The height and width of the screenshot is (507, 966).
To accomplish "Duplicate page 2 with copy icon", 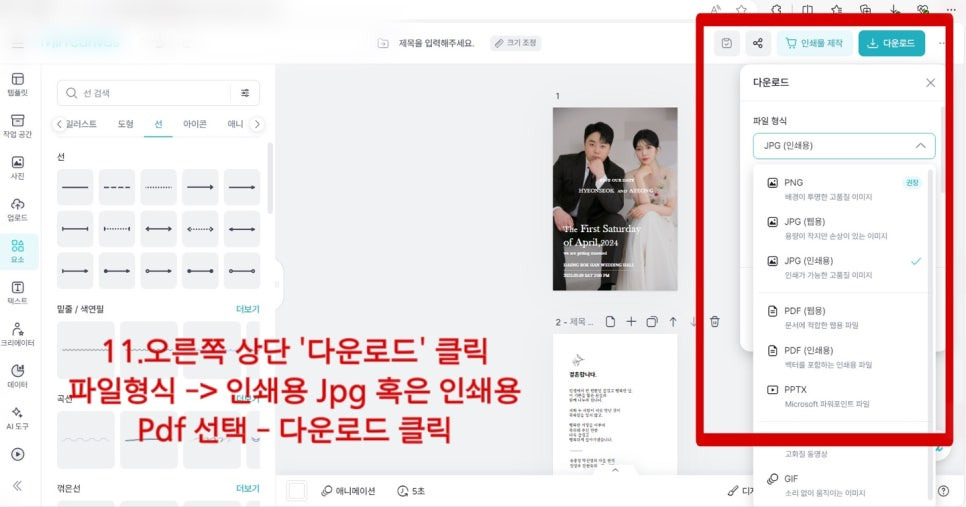I will pos(652,322).
